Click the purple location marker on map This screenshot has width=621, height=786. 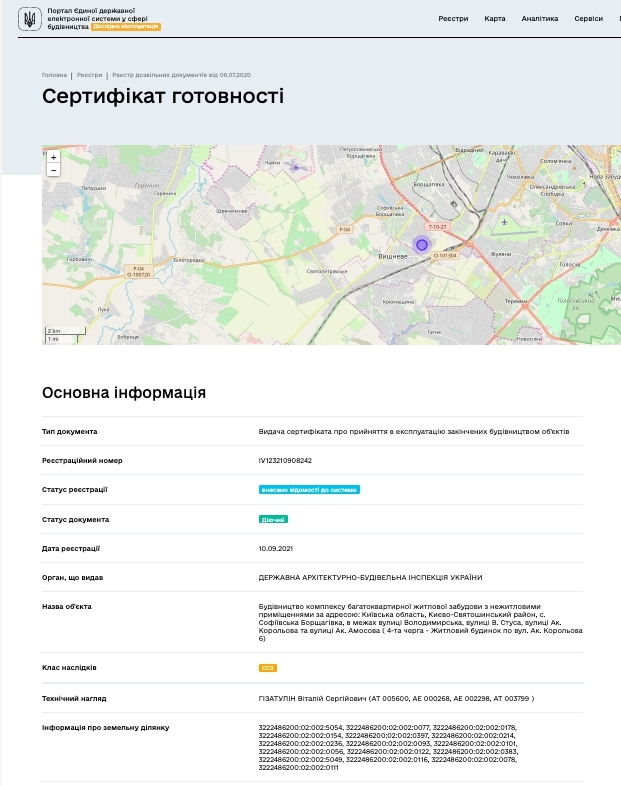422,245
